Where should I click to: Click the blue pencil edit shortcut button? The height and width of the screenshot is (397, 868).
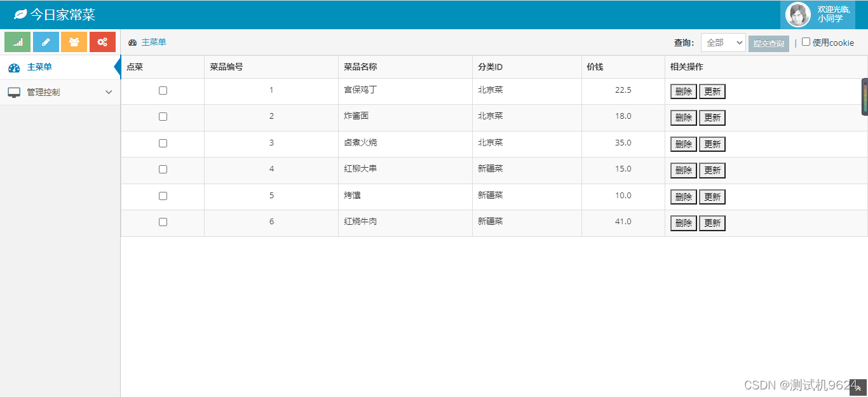pyautogui.click(x=46, y=42)
